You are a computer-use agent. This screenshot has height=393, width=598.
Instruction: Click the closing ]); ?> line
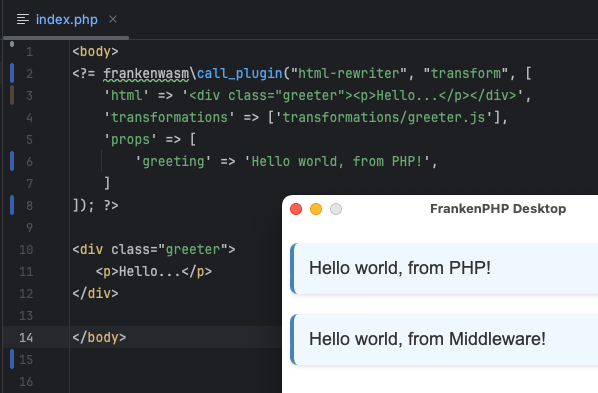pos(95,206)
